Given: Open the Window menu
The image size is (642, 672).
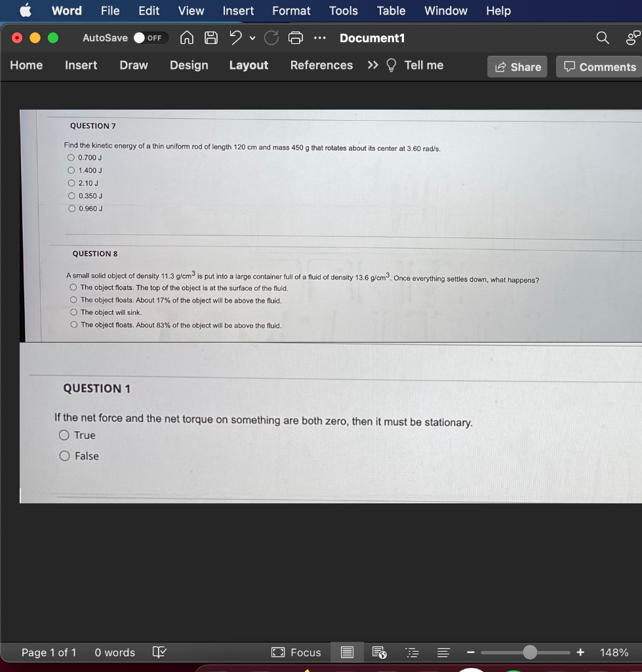Looking at the screenshot, I should click(446, 10).
